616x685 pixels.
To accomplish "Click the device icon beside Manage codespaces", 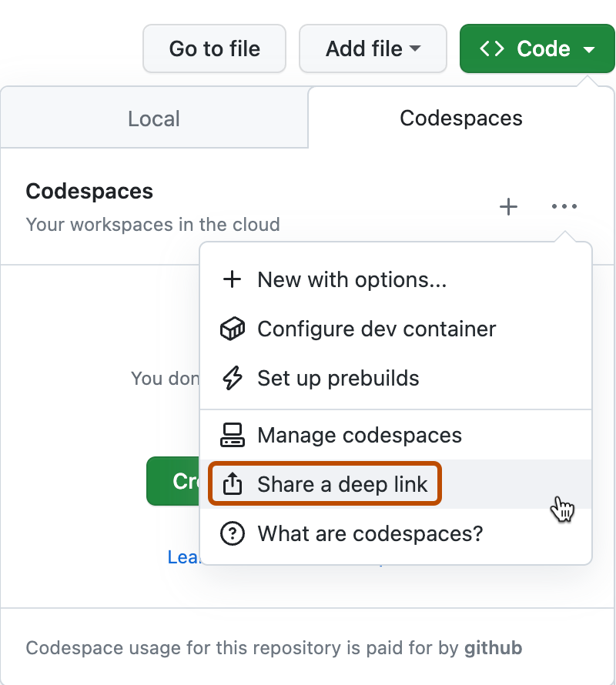I will click(x=232, y=434).
